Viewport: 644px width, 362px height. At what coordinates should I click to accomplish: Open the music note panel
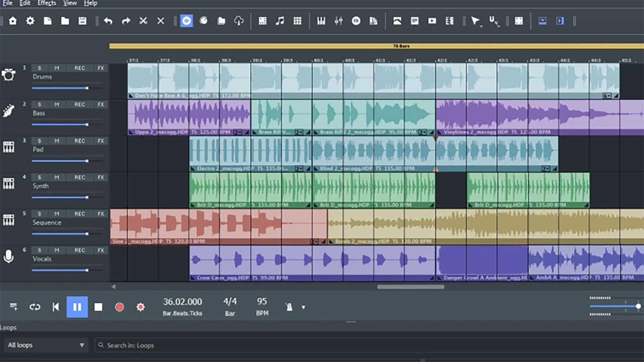(280, 21)
